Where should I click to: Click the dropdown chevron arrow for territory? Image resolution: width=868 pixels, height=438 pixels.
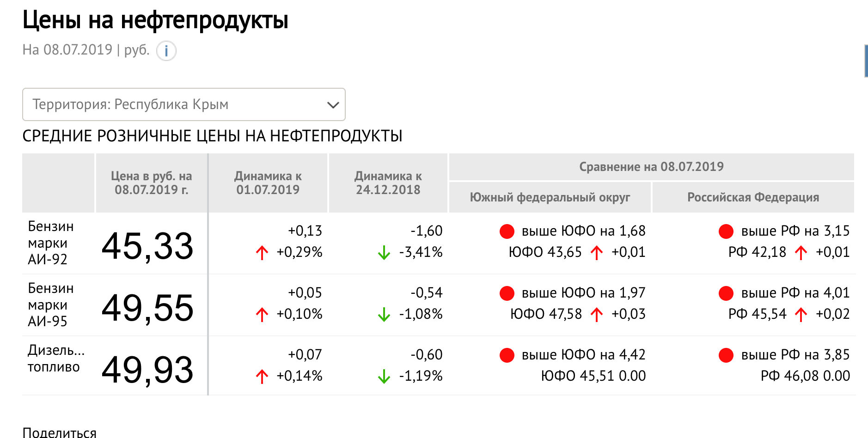[x=333, y=105]
